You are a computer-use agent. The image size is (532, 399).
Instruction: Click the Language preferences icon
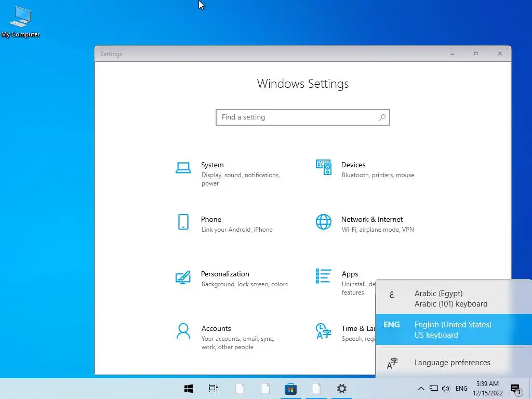click(392, 363)
